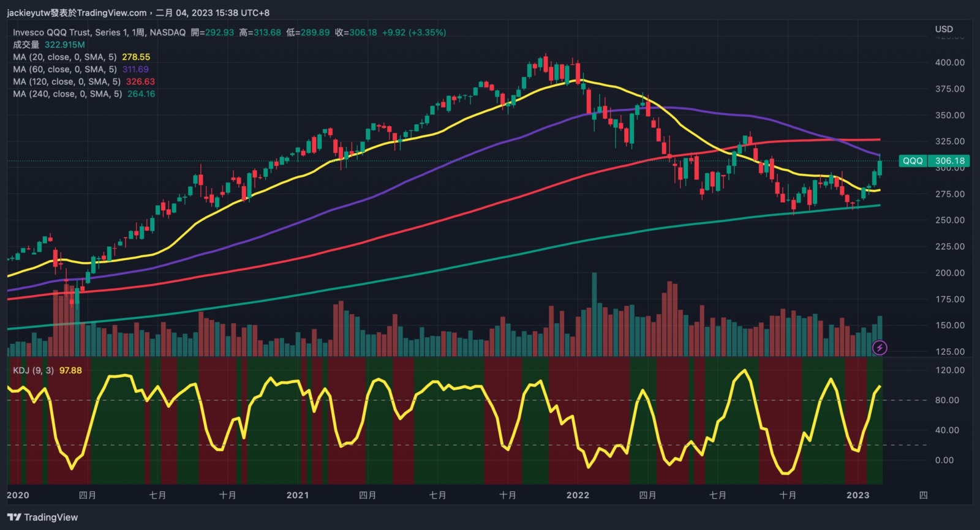Image resolution: width=980 pixels, height=530 pixels.
Task: Click the Invesco QQQ Trust symbol title
Action: pos(99,32)
